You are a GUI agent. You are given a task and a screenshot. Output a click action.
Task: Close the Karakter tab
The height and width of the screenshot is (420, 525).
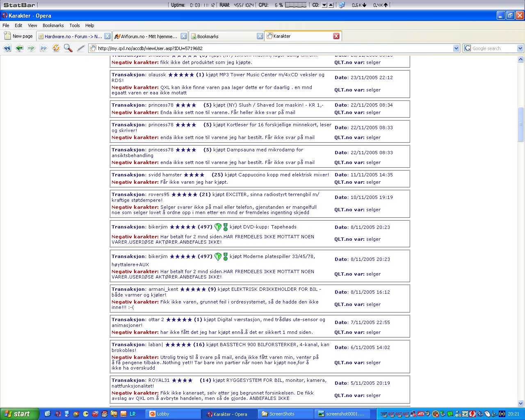(336, 36)
